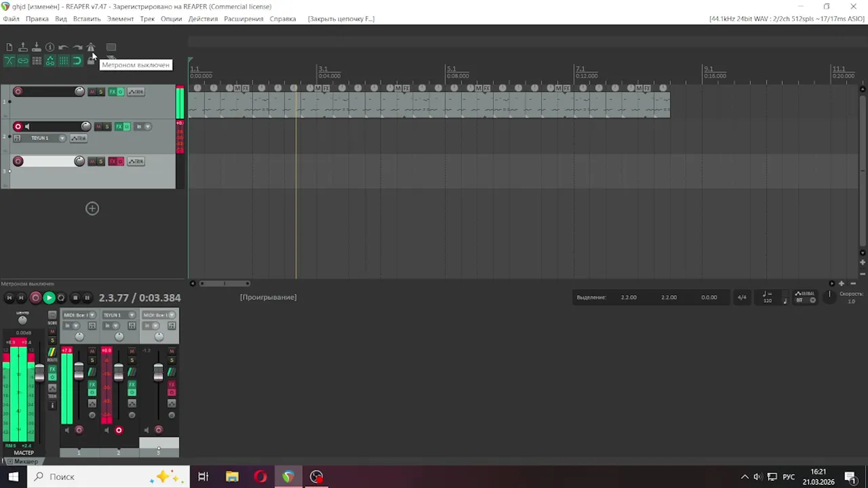
Task: Mute track 1 in track panel
Action: [x=92, y=91]
